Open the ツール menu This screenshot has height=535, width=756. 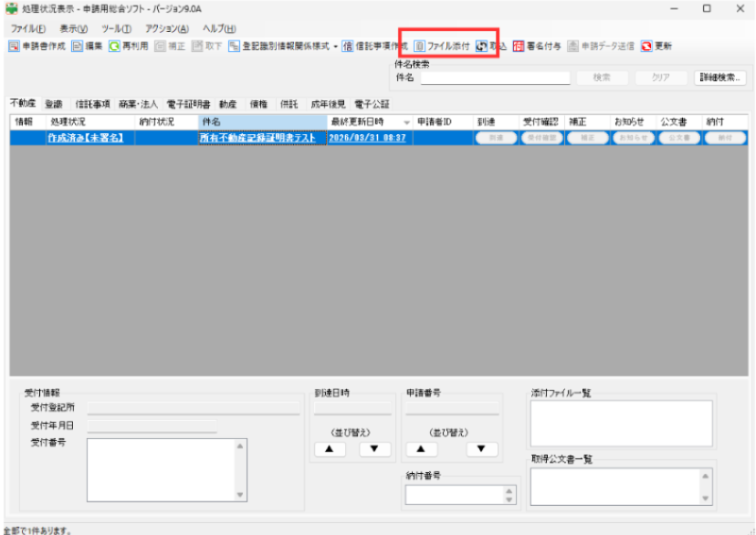pyautogui.click(x=116, y=28)
